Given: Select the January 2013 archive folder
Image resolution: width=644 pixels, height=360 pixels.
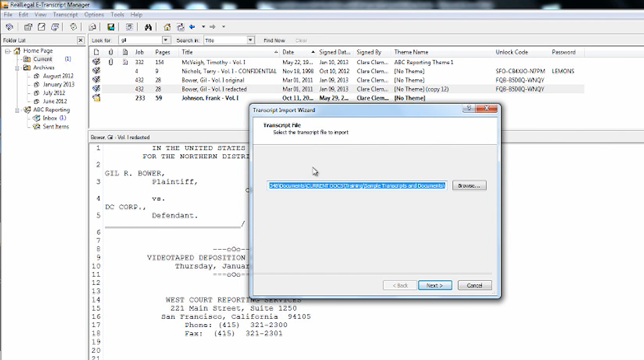Looking at the screenshot, I should click(59, 84).
